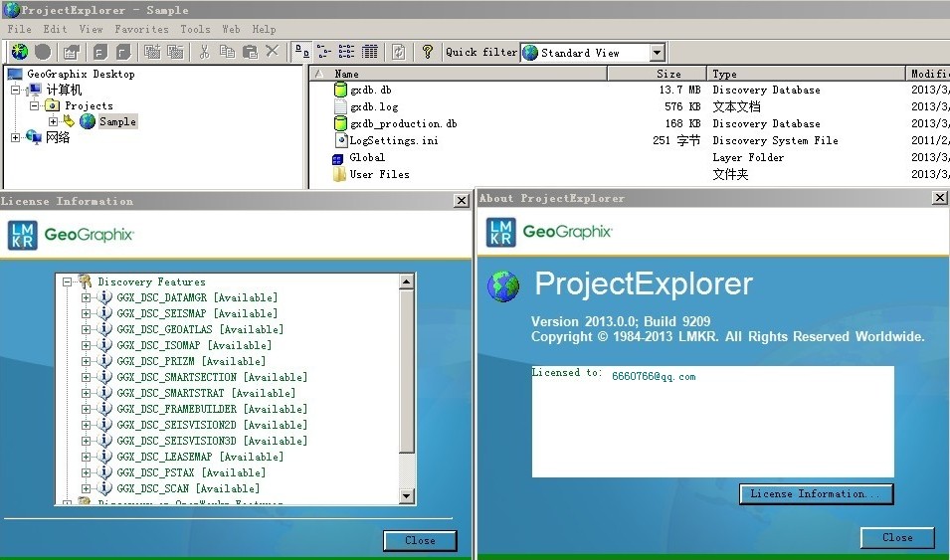950x560 pixels.
Task: Select the Global layer folder icon
Action: tap(338, 159)
